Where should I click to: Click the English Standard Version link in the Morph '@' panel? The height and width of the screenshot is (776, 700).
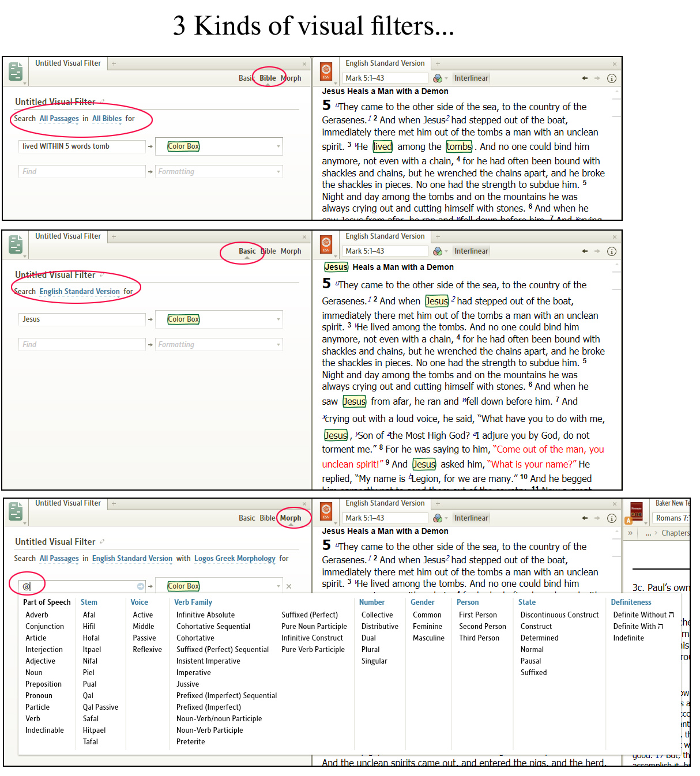[132, 559]
